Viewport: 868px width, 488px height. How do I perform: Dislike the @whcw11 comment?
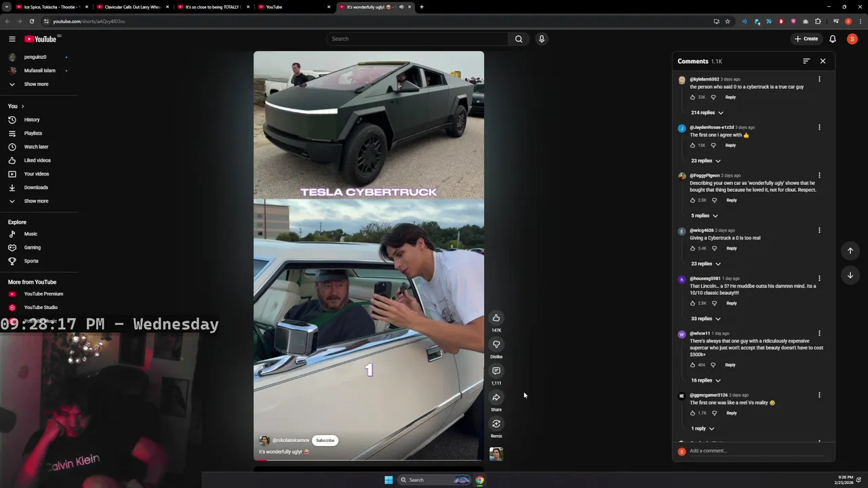tap(713, 365)
